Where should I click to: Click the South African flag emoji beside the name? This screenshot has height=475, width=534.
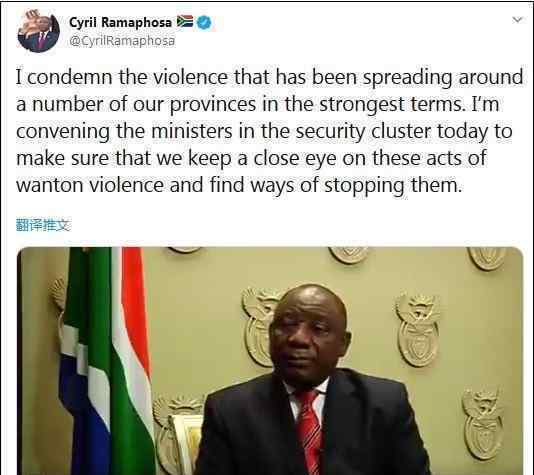pyautogui.click(x=185, y=22)
